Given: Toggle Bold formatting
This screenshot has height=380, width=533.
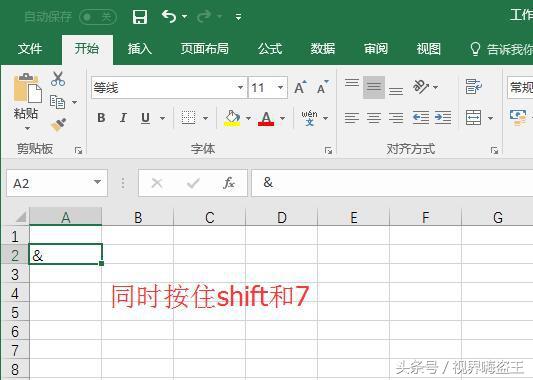Looking at the screenshot, I should click(101, 118).
